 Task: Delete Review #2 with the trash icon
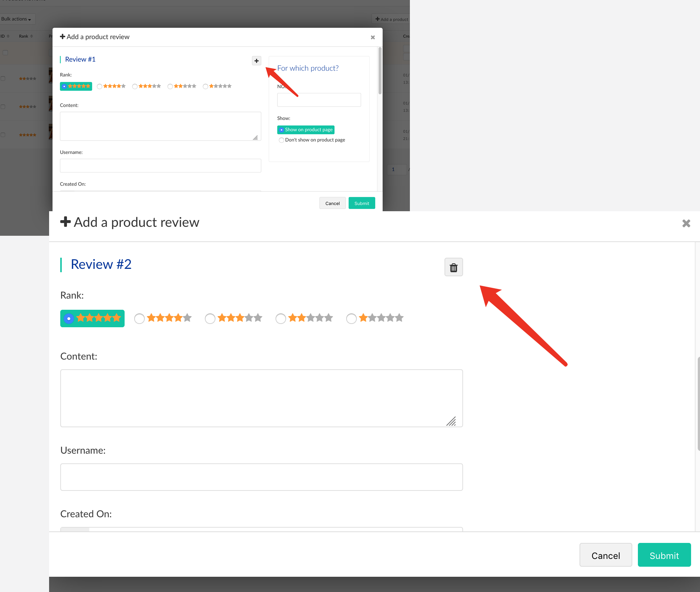coord(453,267)
